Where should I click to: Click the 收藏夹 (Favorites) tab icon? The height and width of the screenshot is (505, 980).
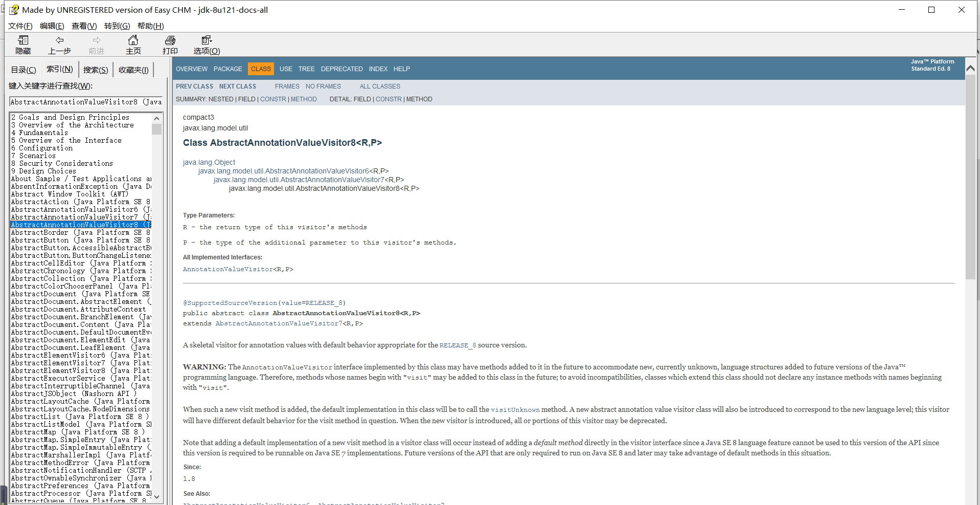[133, 69]
